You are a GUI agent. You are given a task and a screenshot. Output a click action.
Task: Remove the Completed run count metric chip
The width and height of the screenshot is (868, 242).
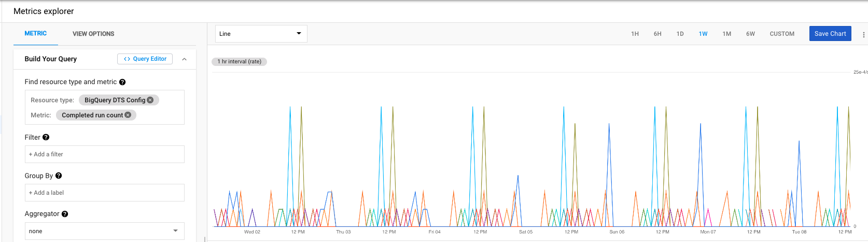[128, 115]
